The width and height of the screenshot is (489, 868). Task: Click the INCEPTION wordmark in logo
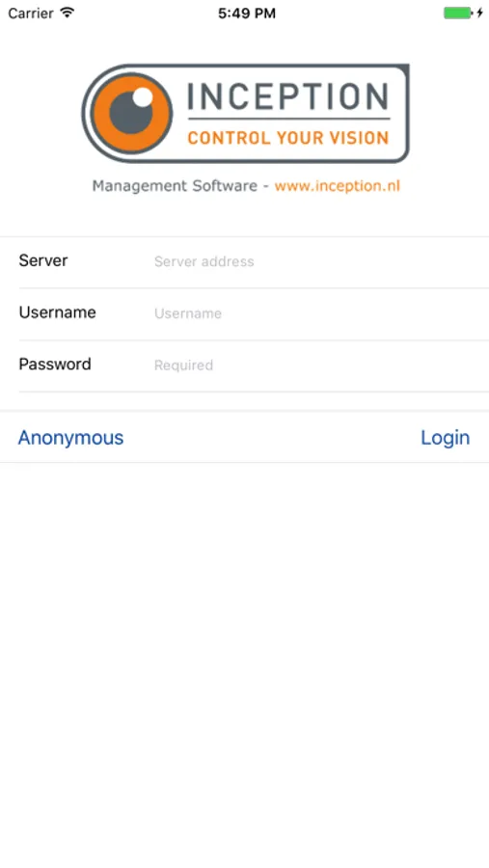tap(288, 96)
